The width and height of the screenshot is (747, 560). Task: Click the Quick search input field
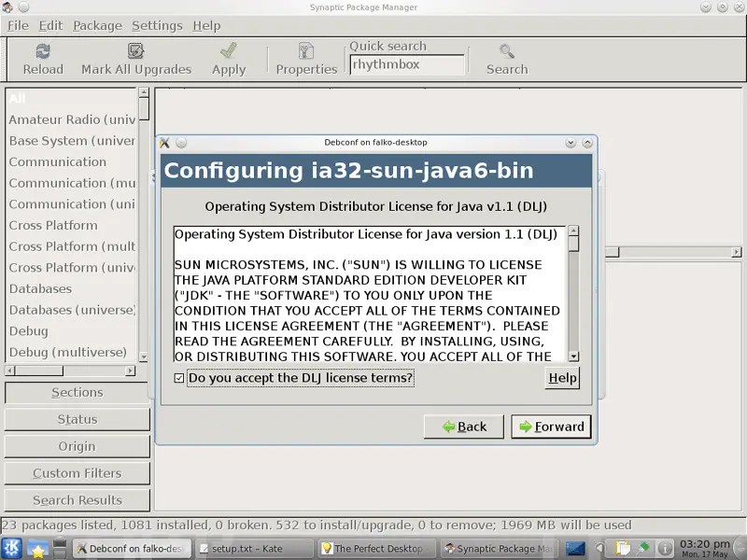[x=407, y=64]
